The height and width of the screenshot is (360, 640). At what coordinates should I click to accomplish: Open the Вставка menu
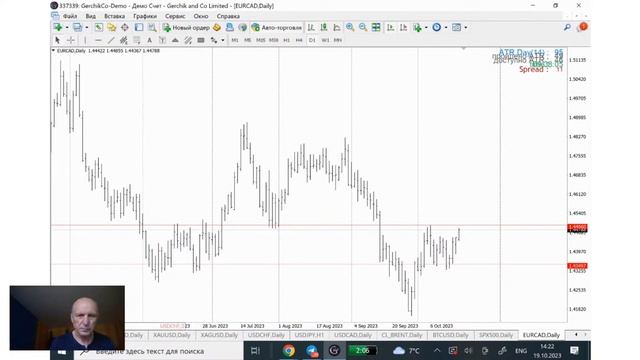click(114, 16)
